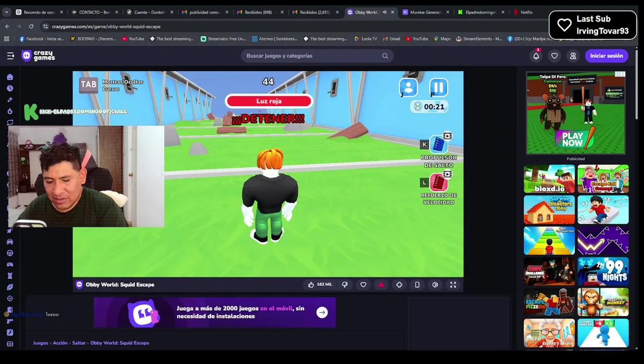Click the red report bug icon
Viewport: 644px width, 364px height.
tap(381, 285)
